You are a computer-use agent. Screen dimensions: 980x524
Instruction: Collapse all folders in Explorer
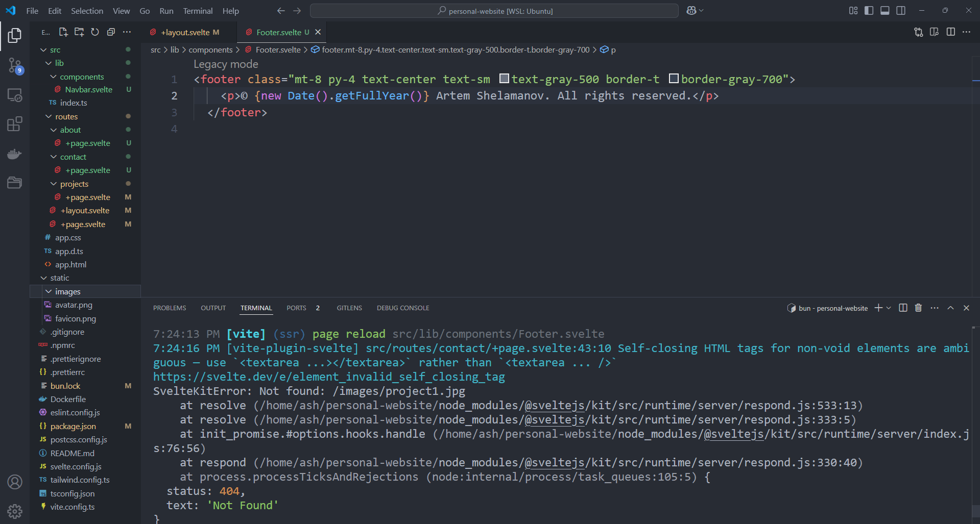coord(111,32)
